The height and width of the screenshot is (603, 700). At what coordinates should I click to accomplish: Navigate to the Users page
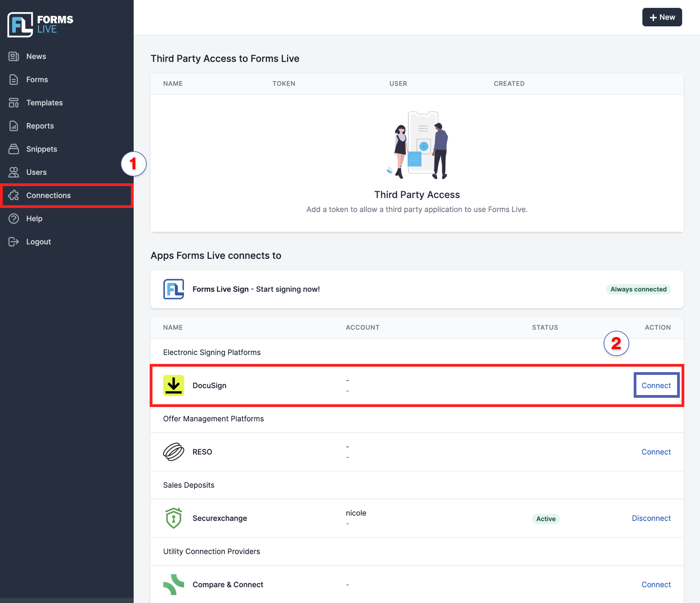(67, 172)
